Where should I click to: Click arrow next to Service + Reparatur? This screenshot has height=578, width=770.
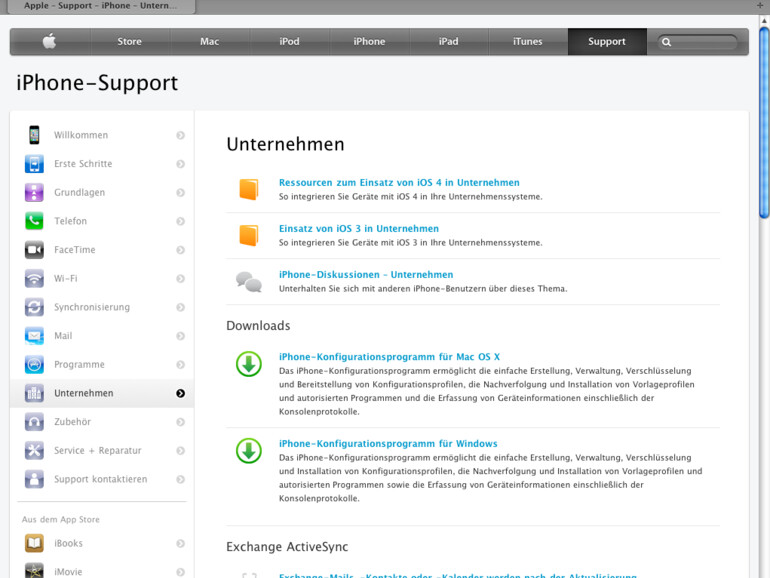coord(181,450)
